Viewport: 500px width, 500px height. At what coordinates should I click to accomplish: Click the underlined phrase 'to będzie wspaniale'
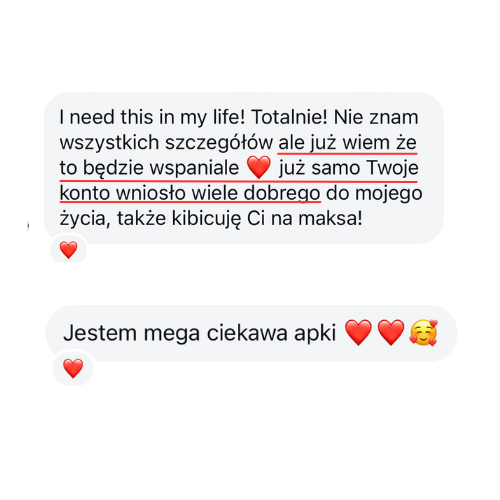pyautogui.click(x=149, y=168)
